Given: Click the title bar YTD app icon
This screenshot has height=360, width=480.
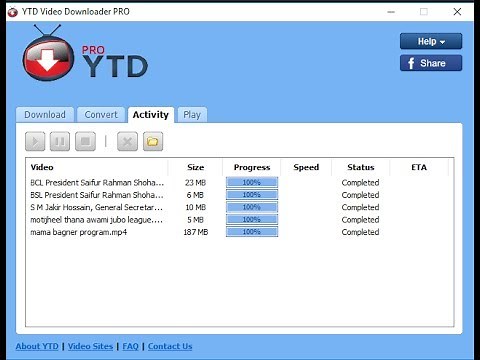Looking at the screenshot, I should click(13, 12).
